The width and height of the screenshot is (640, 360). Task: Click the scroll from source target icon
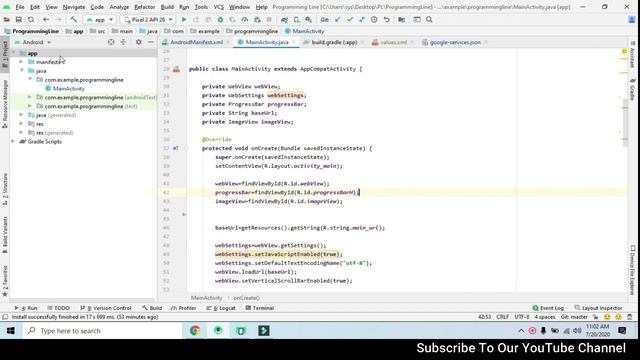click(x=111, y=42)
